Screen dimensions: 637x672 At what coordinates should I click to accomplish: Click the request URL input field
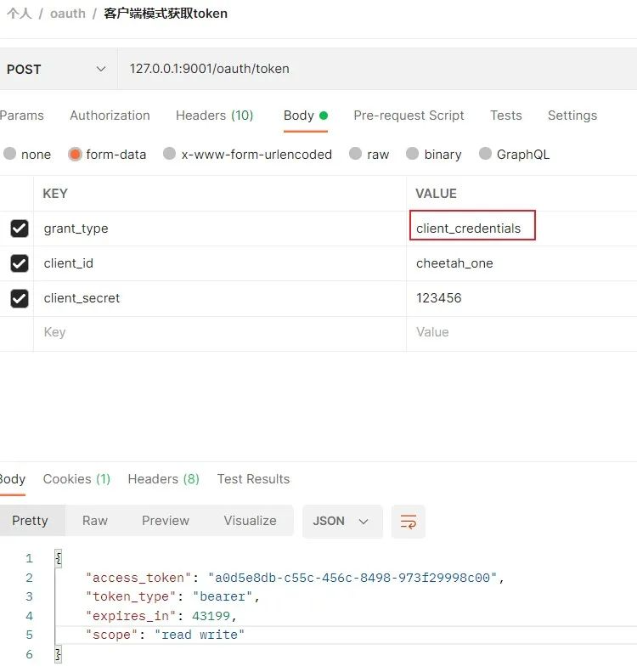pyautogui.click(x=377, y=69)
